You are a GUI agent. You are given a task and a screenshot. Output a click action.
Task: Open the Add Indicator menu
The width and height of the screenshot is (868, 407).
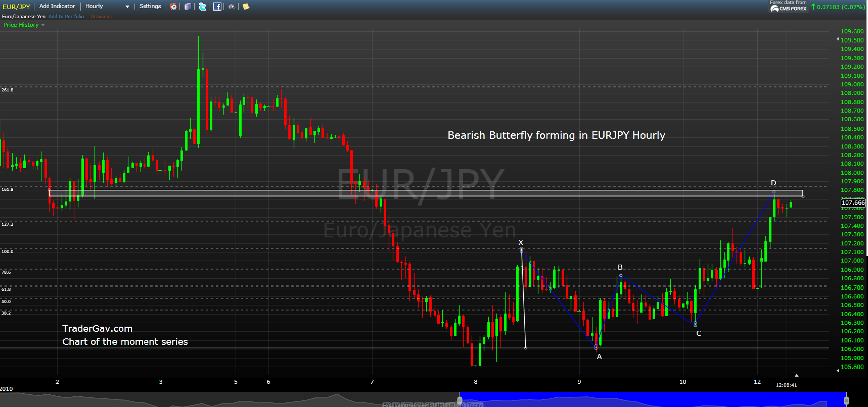tap(57, 6)
